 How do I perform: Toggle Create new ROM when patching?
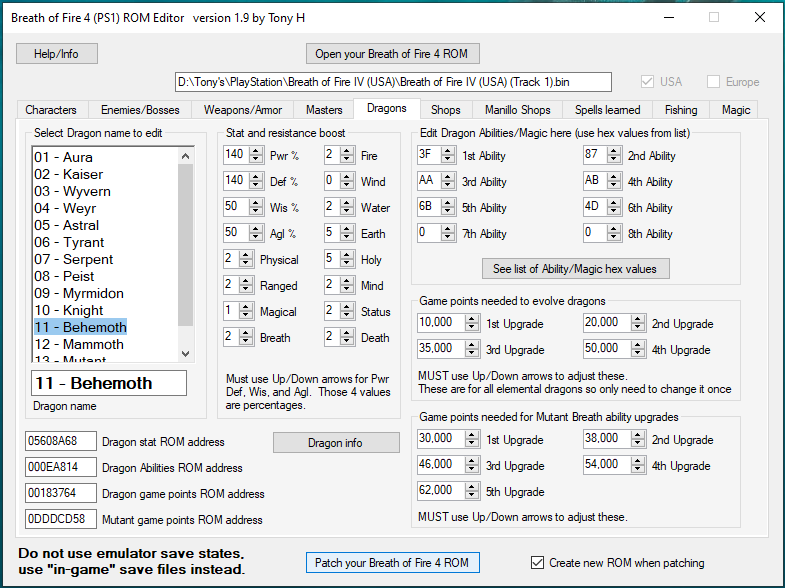click(538, 563)
